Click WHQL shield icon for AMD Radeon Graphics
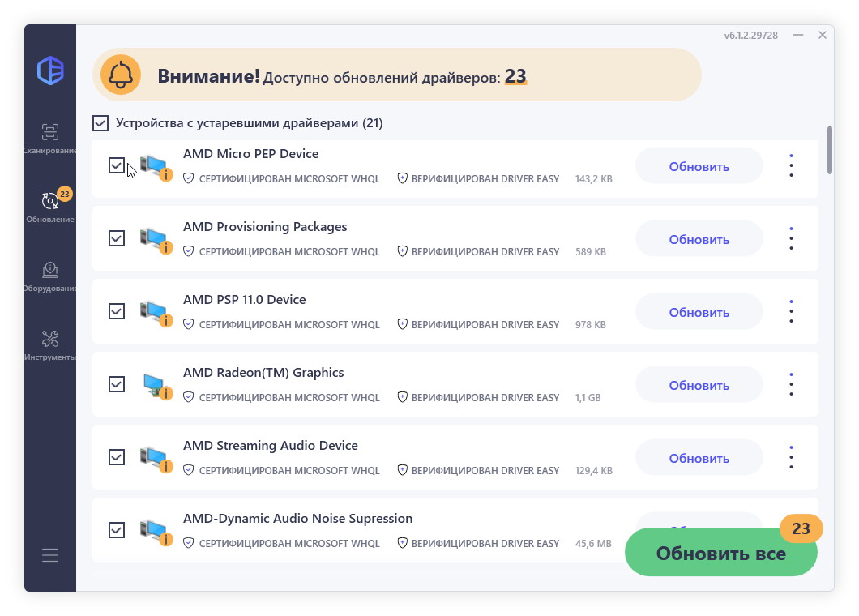The height and width of the screenshot is (616, 859). pos(189,397)
